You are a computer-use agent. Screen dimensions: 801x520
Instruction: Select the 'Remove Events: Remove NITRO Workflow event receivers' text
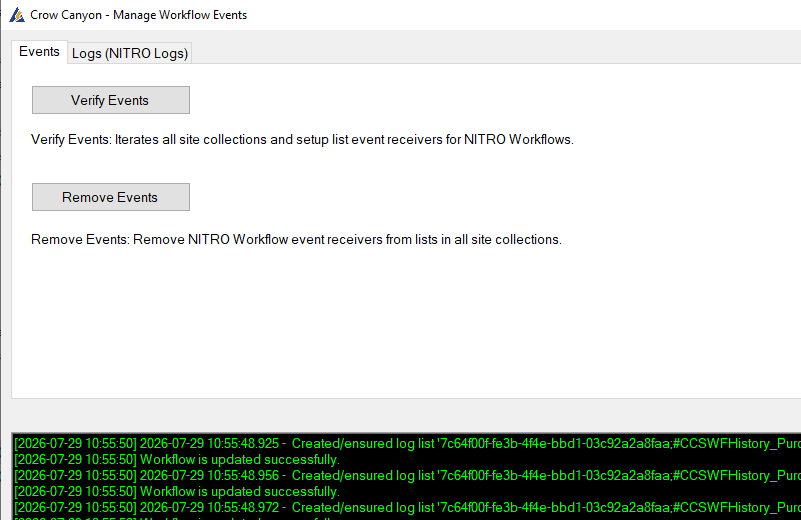(296, 240)
